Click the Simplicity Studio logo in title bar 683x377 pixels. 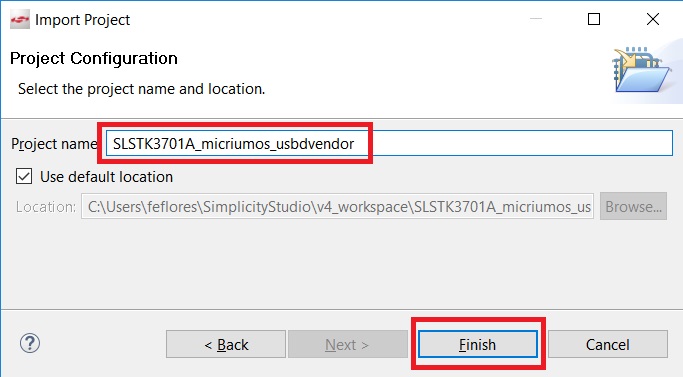pos(20,20)
